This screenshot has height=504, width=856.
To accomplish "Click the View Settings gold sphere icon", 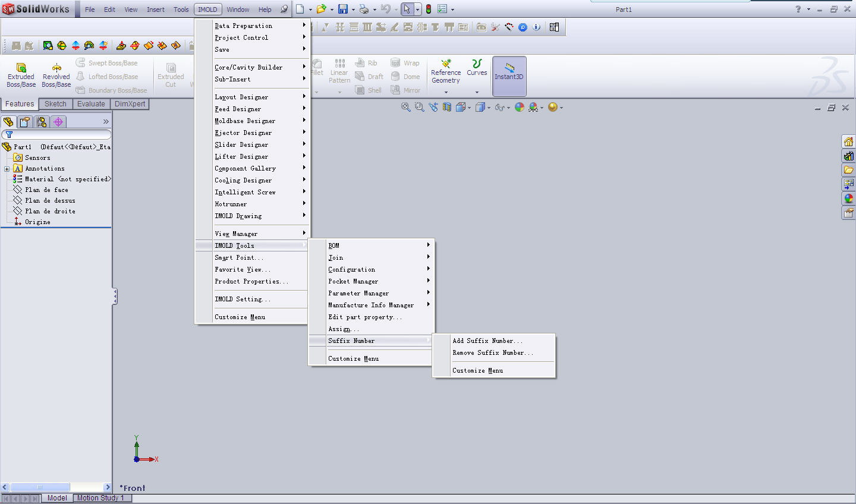I will [553, 107].
